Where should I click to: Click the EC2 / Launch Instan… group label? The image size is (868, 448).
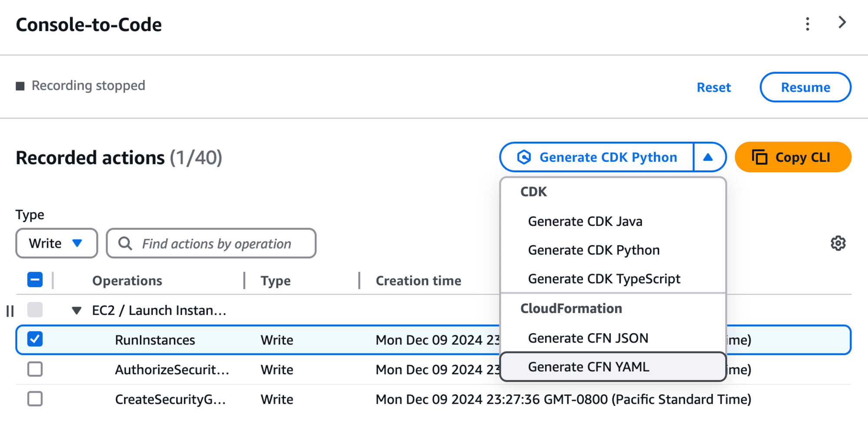[x=159, y=311]
